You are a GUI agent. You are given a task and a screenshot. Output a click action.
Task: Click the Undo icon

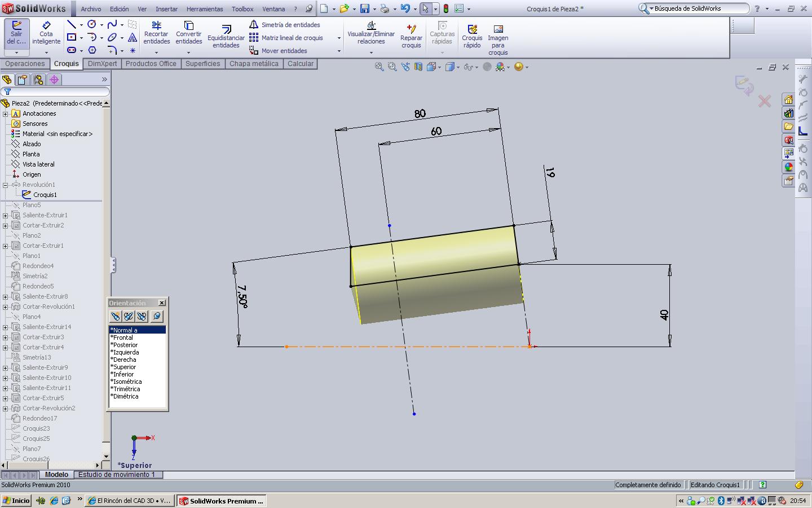coord(405,8)
